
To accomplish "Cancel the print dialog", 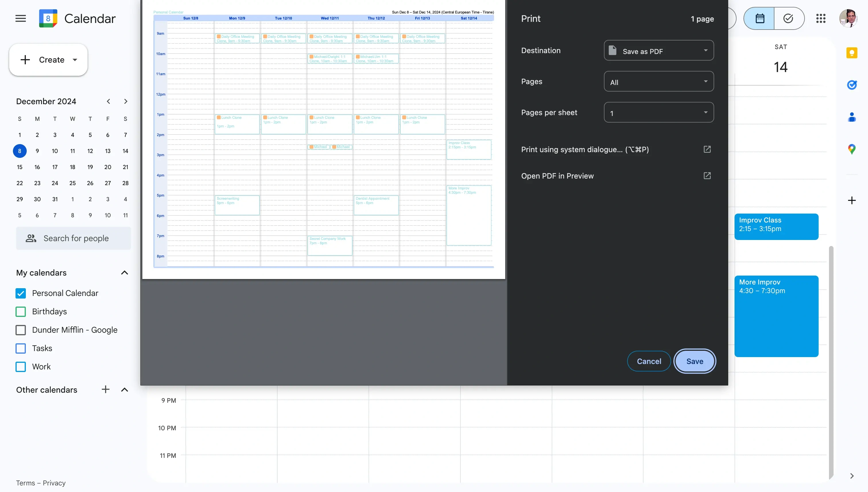I will [x=649, y=361].
